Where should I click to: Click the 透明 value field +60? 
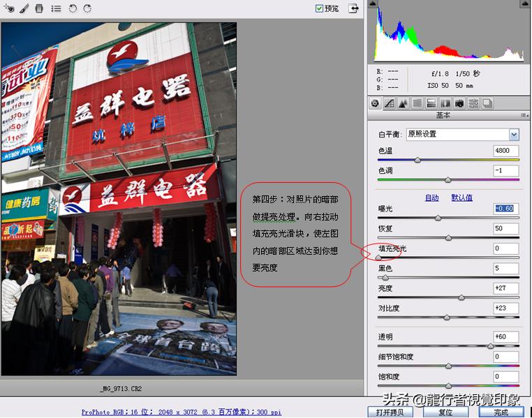506,336
